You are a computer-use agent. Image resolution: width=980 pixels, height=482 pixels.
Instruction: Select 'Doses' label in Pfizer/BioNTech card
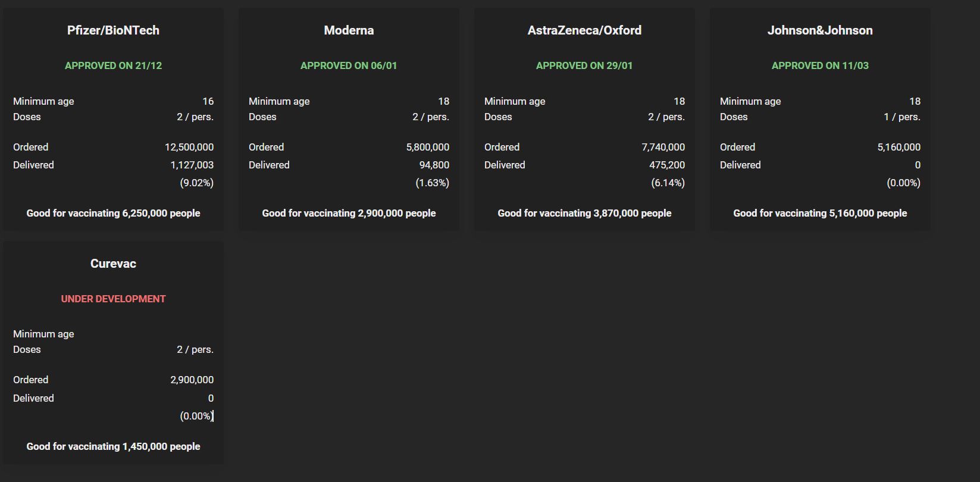[27, 117]
